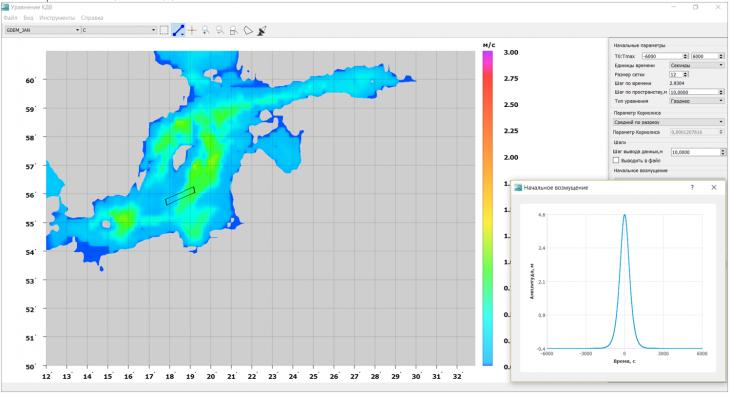Open the Инструменты menu
Viewport: 730px width, 394px height.
pyautogui.click(x=57, y=18)
